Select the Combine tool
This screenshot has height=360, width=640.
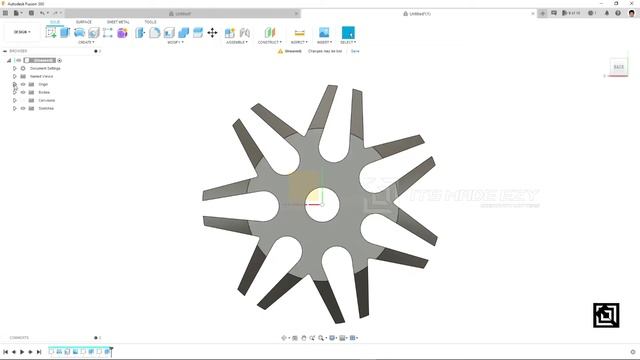[183, 33]
